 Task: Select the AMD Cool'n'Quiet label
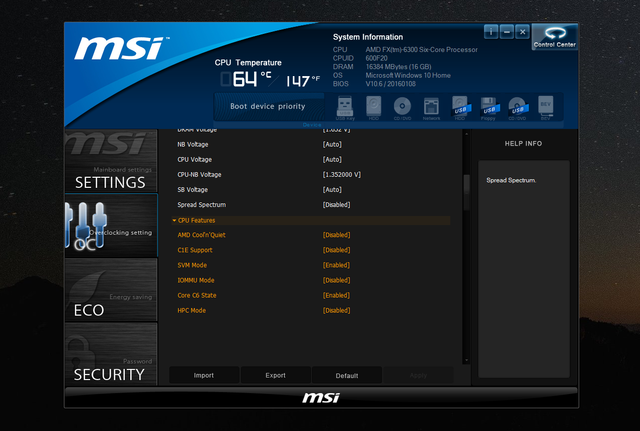click(x=201, y=235)
